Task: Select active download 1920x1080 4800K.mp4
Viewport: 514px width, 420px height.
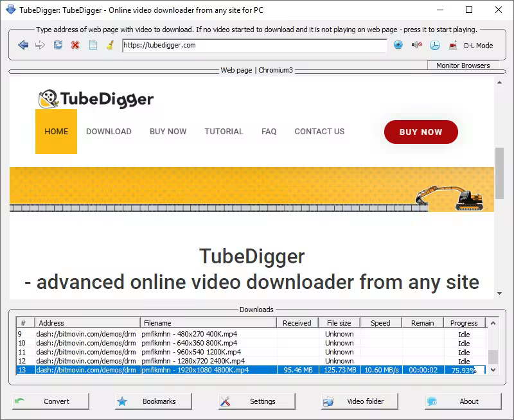Action: click(251, 370)
